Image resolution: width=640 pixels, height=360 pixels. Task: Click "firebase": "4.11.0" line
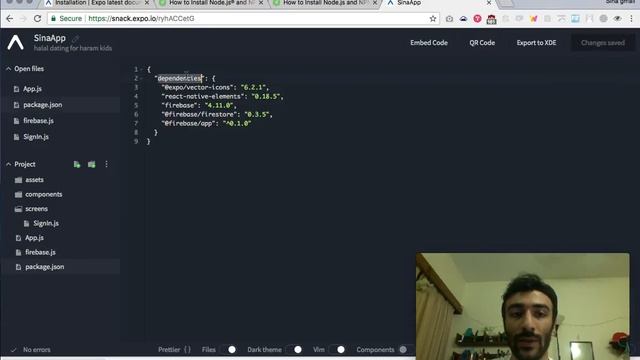click(199, 105)
